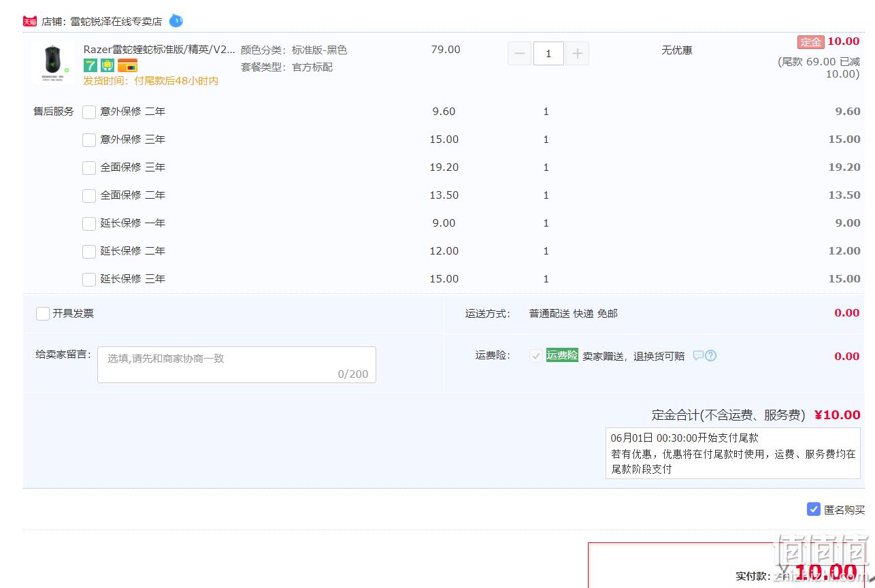875x588 pixels.
Task: Click the quantity input field
Action: point(548,53)
